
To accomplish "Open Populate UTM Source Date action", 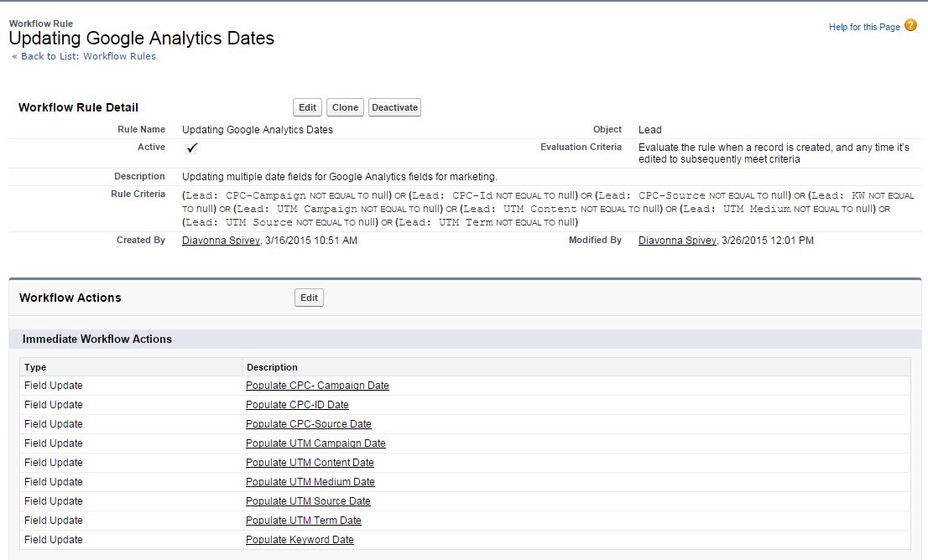I will pos(308,501).
